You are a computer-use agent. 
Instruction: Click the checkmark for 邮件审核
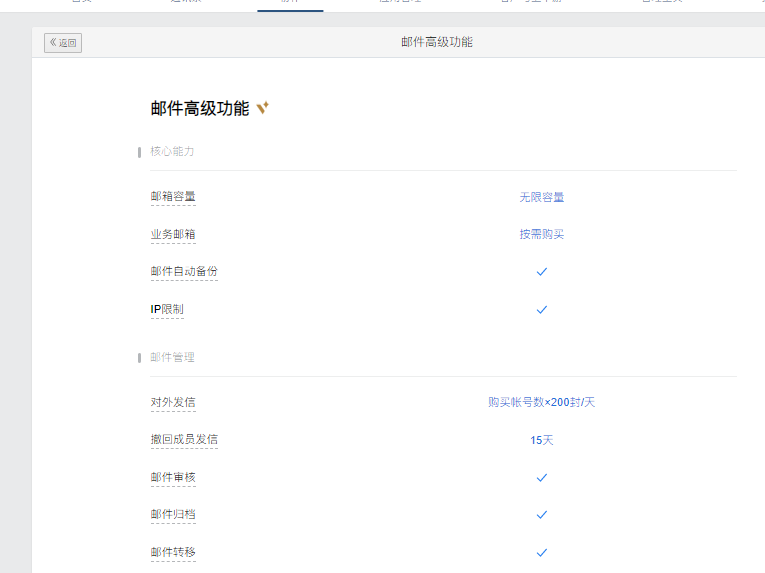541,478
